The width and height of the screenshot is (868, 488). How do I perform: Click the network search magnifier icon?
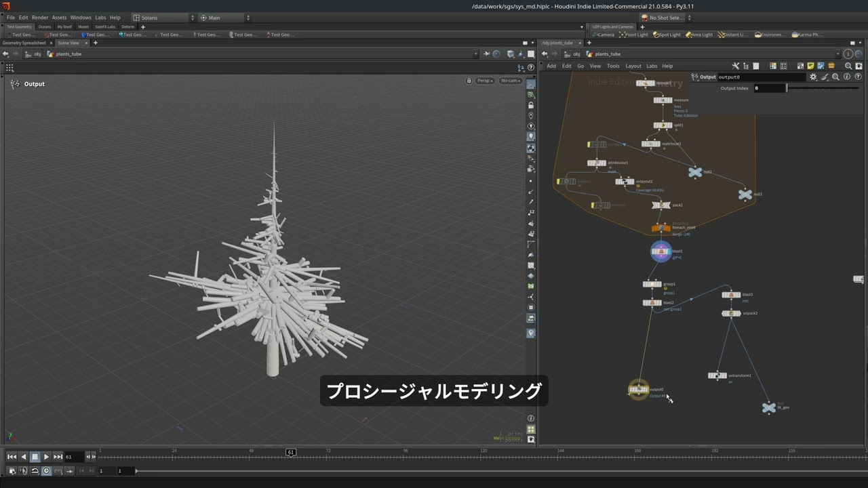[848, 66]
